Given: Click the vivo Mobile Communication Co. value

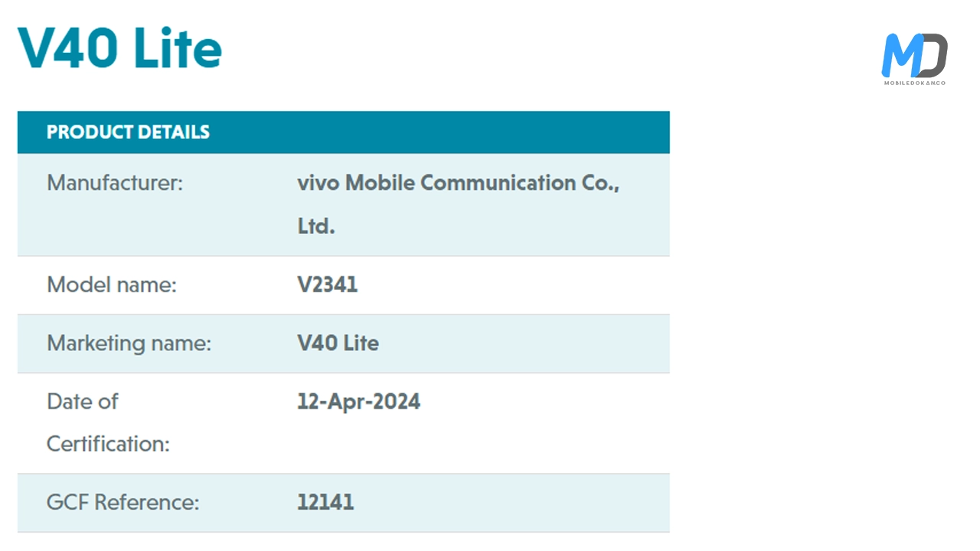Looking at the screenshot, I should 458,184.
